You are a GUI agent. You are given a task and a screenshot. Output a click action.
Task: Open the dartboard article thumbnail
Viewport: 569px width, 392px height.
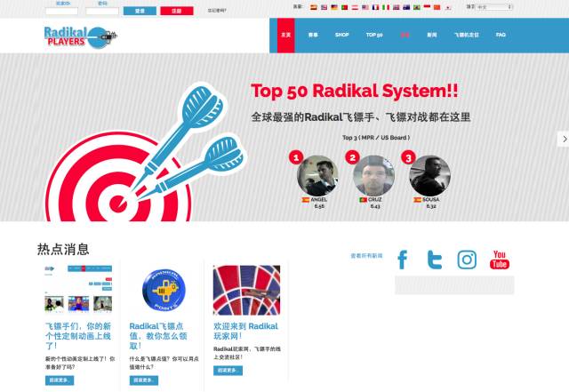click(247, 290)
